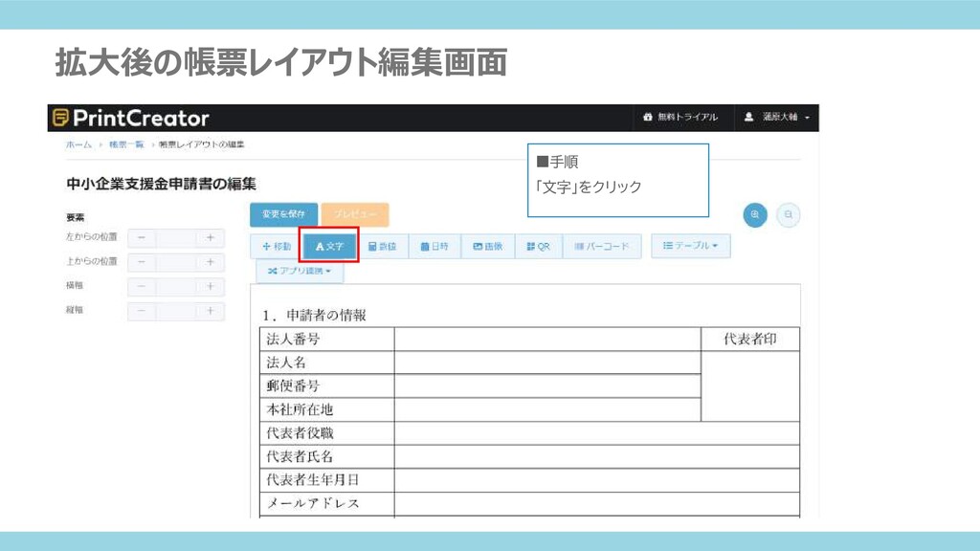Screen dimensions: 980x551
Task: Select the 画像 image tool
Action: [487, 246]
